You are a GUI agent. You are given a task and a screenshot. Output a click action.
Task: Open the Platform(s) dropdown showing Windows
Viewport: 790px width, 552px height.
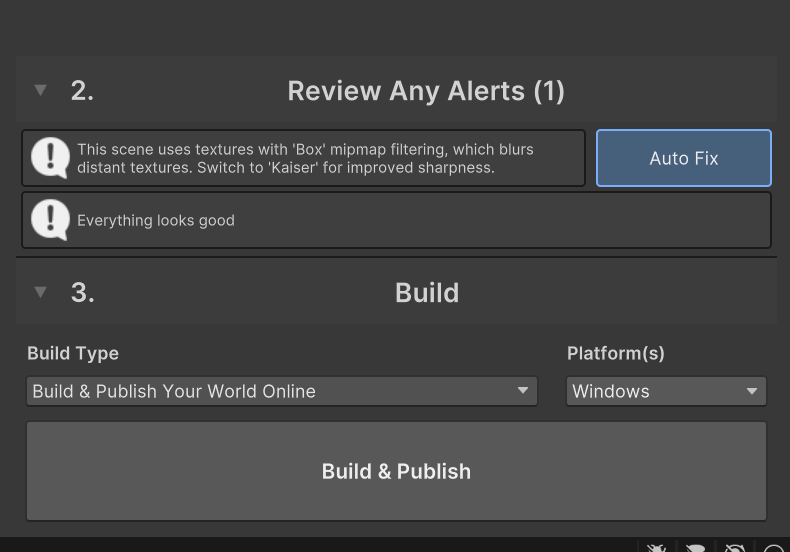pyautogui.click(x=666, y=391)
